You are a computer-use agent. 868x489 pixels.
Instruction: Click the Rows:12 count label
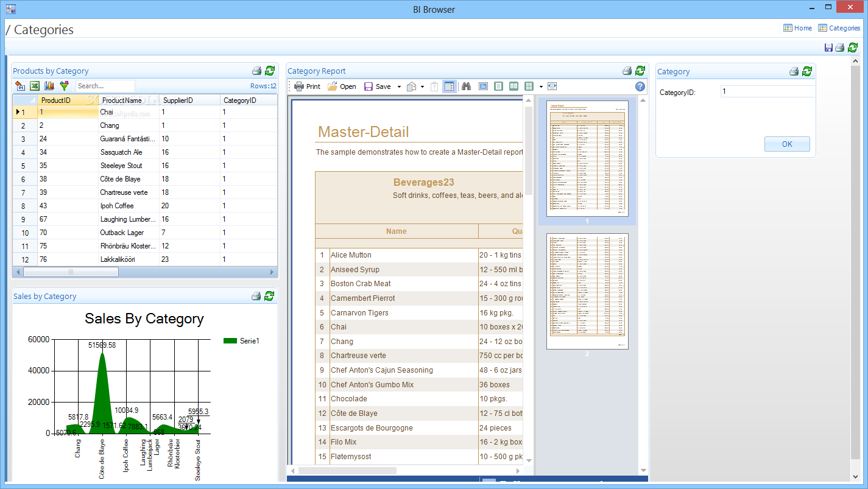coord(263,86)
